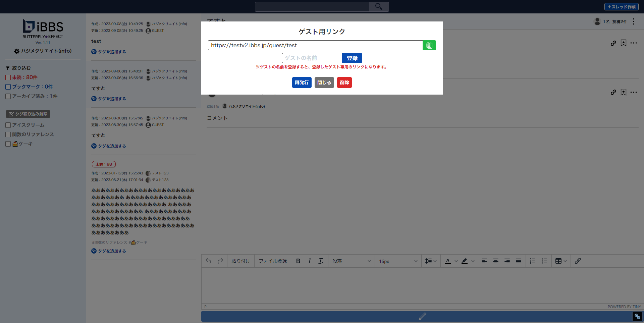
Task: Toggle the 未読 80件 filter checkbox
Action: tap(8, 77)
